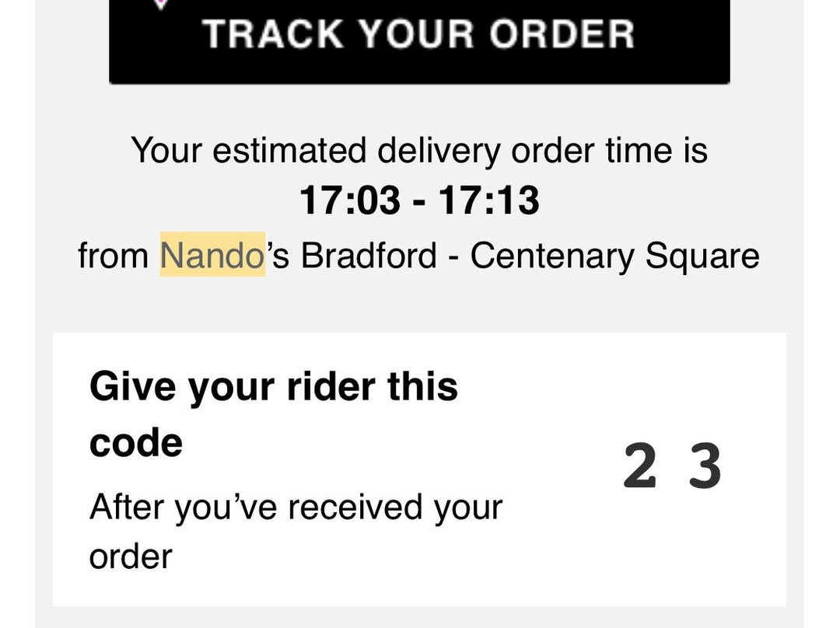Tap the rider code digit 2
This screenshot has height=628, width=840.
pyautogui.click(x=639, y=467)
